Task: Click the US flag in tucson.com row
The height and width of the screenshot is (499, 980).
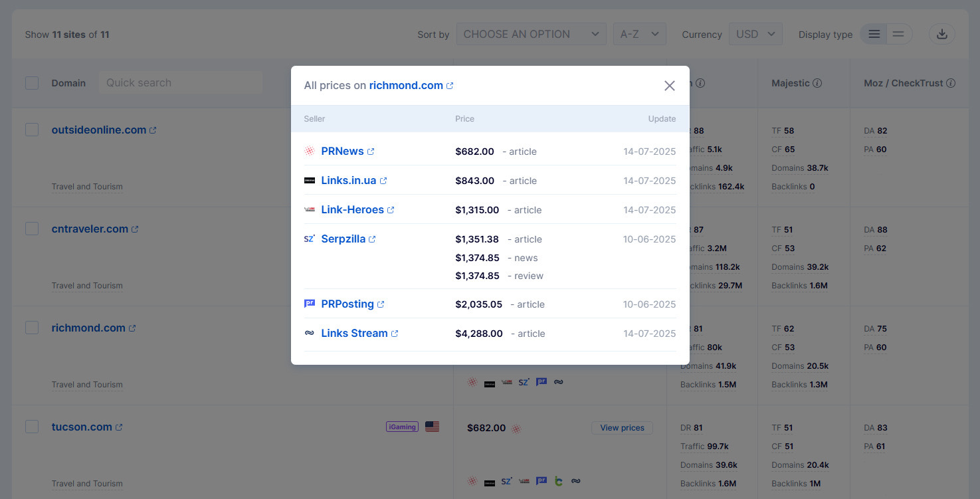Action: tap(433, 427)
